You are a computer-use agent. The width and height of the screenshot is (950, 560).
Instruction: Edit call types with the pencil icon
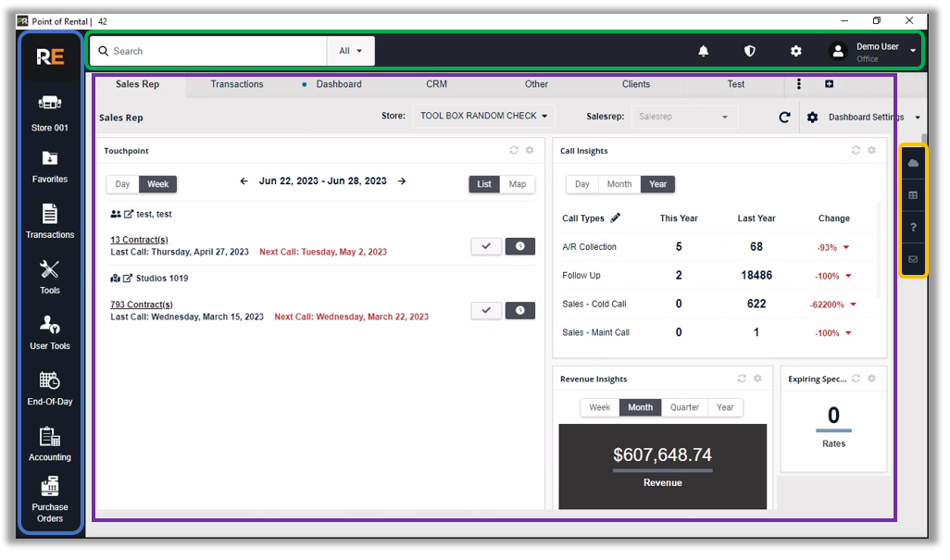point(616,218)
